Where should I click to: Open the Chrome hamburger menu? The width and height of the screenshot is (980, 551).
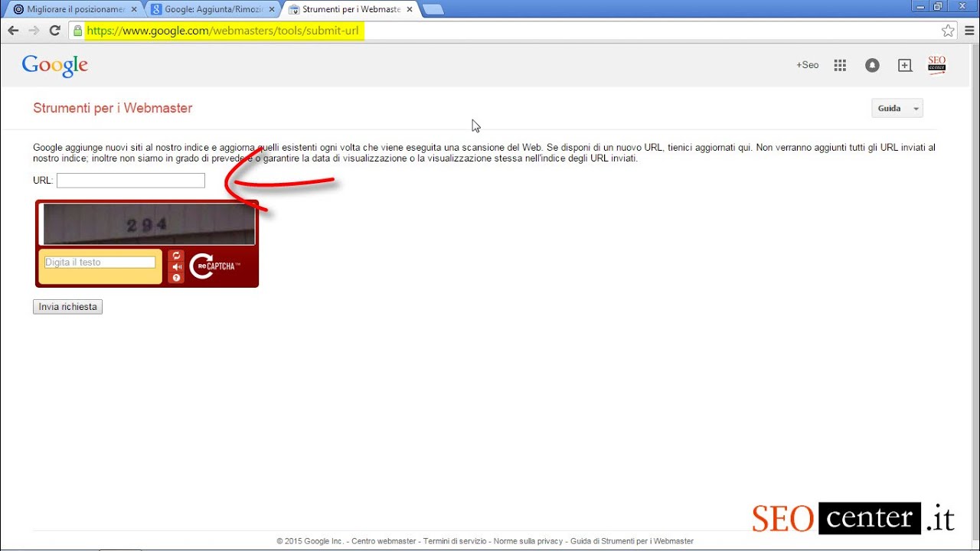click(969, 31)
